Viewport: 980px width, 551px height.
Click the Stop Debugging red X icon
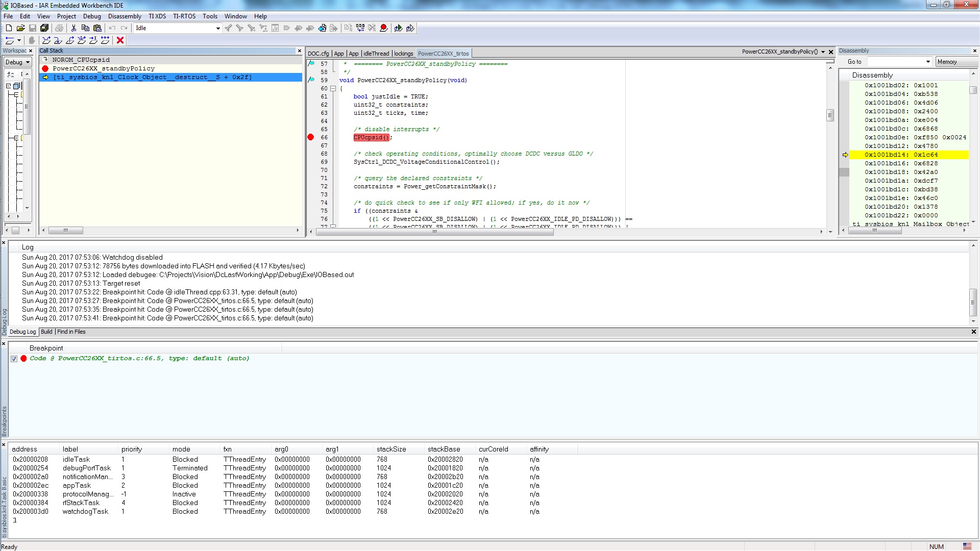point(120,40)
